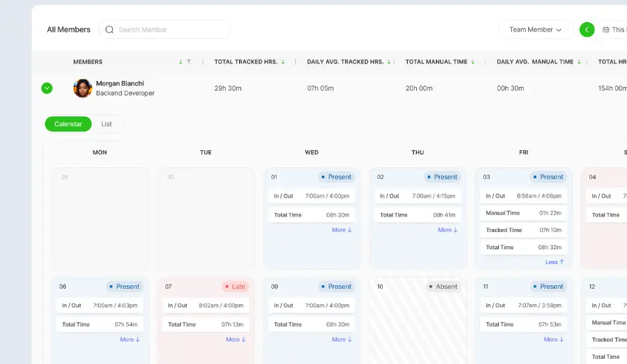Click the 00h 30m daily manual value
Image resolution: width=627 pixels, height=364 pixels.
(510, 88)
